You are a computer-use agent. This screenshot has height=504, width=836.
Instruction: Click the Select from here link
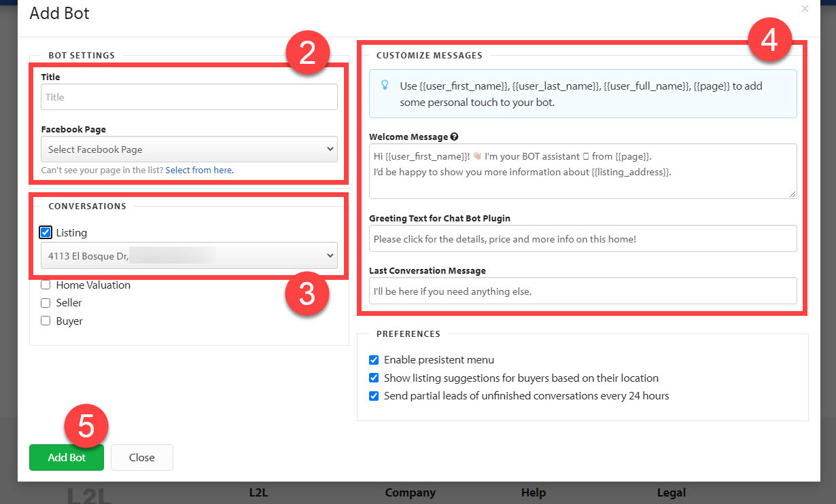pos(199,169)
